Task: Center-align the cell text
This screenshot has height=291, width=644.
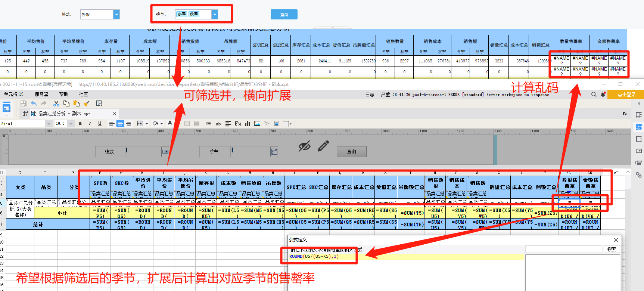Action: coord(120,124)
